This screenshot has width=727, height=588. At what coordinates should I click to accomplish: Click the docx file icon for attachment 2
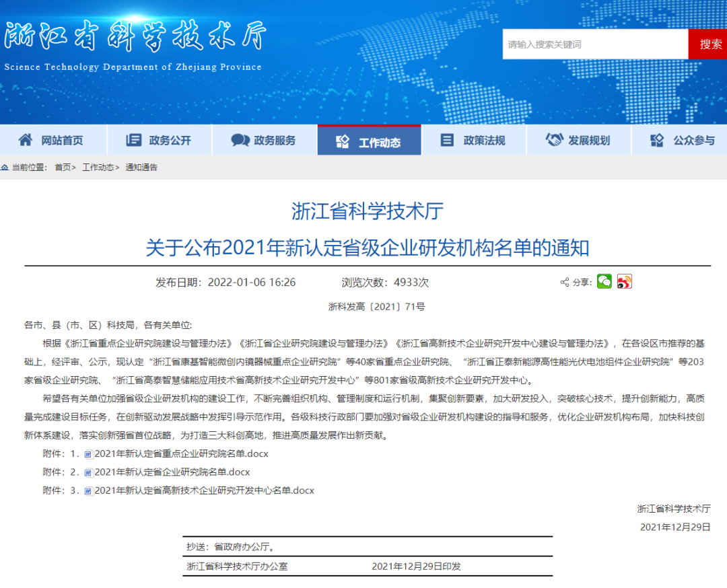pyautogui.click(x=89, y=473)
